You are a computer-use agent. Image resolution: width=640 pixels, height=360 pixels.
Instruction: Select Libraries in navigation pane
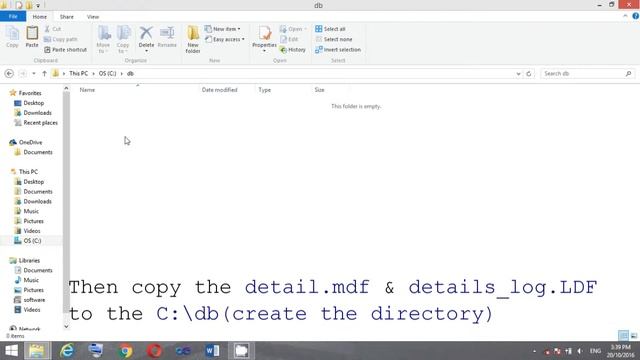pyautogui.click(x=29, y=260)
